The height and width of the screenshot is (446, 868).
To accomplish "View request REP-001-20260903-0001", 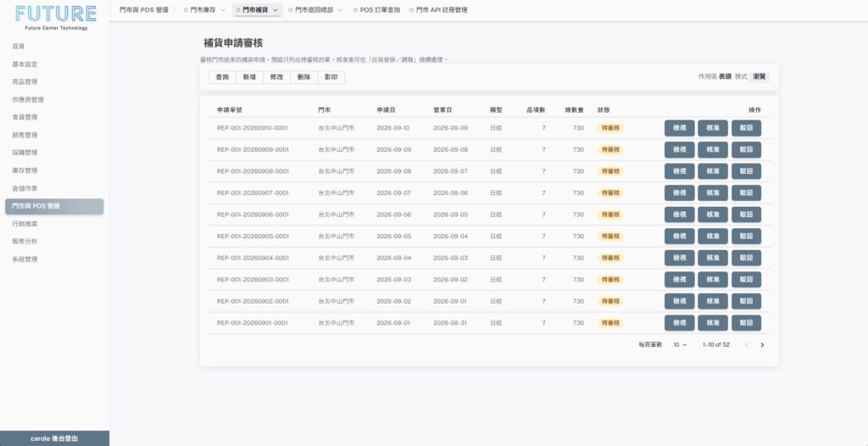I will tap(679, 279).
